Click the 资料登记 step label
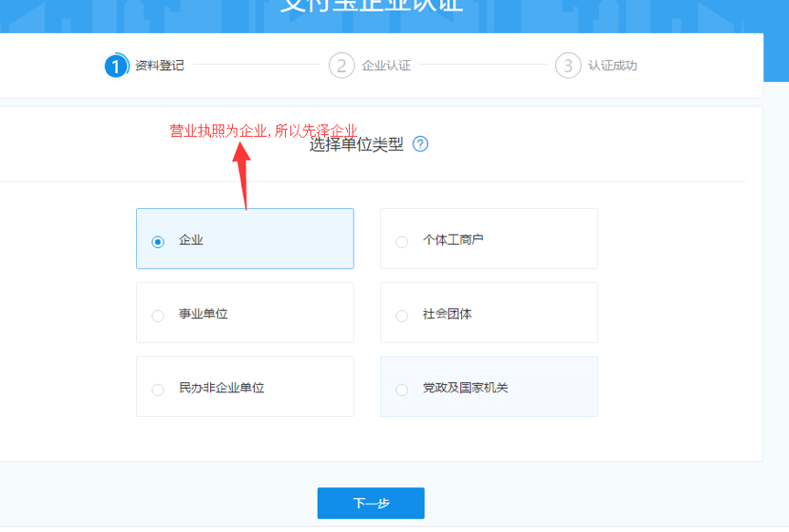This screenshot has width=789, height=532. (160, 66)
